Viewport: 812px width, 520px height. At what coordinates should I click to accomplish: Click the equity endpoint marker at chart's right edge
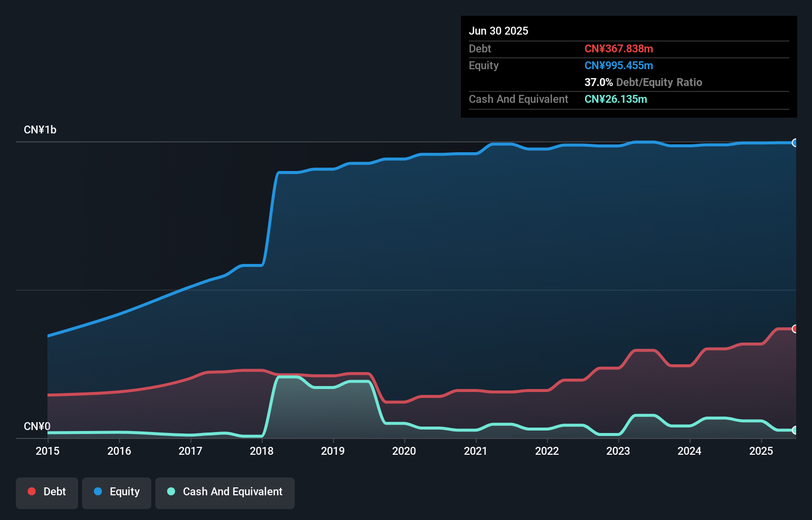tap(795, 143)
